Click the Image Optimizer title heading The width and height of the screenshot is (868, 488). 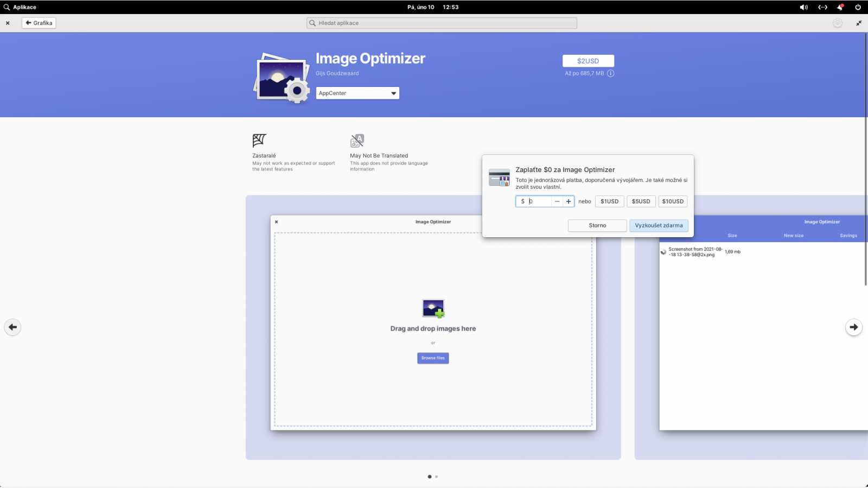tap(371, 59)
